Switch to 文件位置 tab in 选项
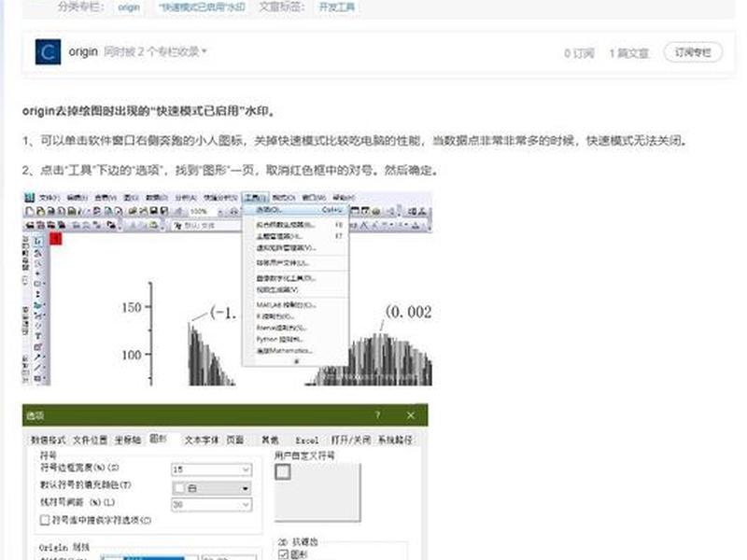Image resolution: width=747 pixels, height=560 pixels. 90,441
